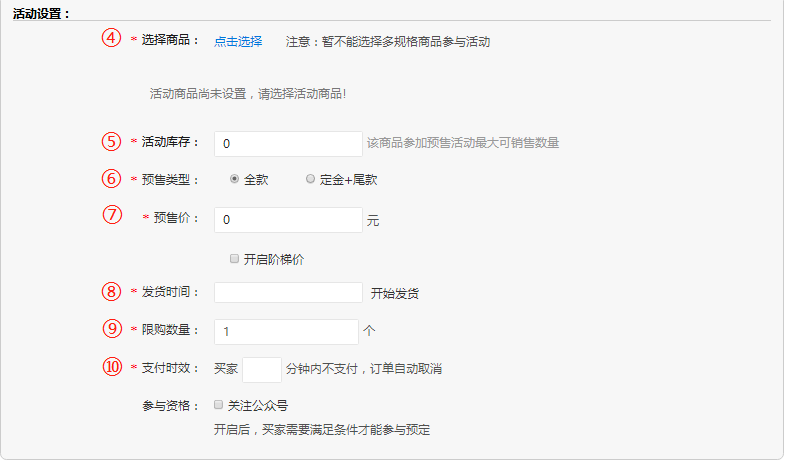785x465 pixels.
Task: Click the 参与资格 field label
Action: pos(171,405)
